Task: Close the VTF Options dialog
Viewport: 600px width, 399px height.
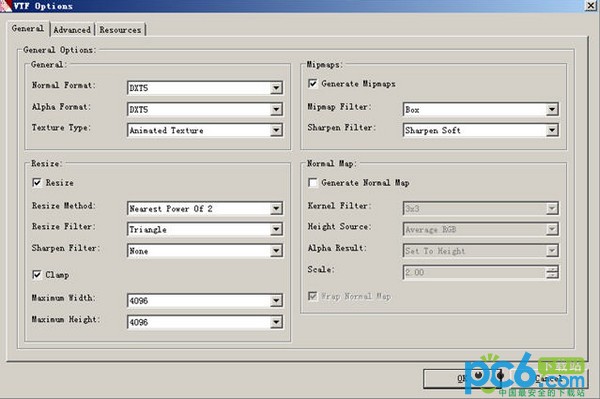Action: (x=591, y=6)
